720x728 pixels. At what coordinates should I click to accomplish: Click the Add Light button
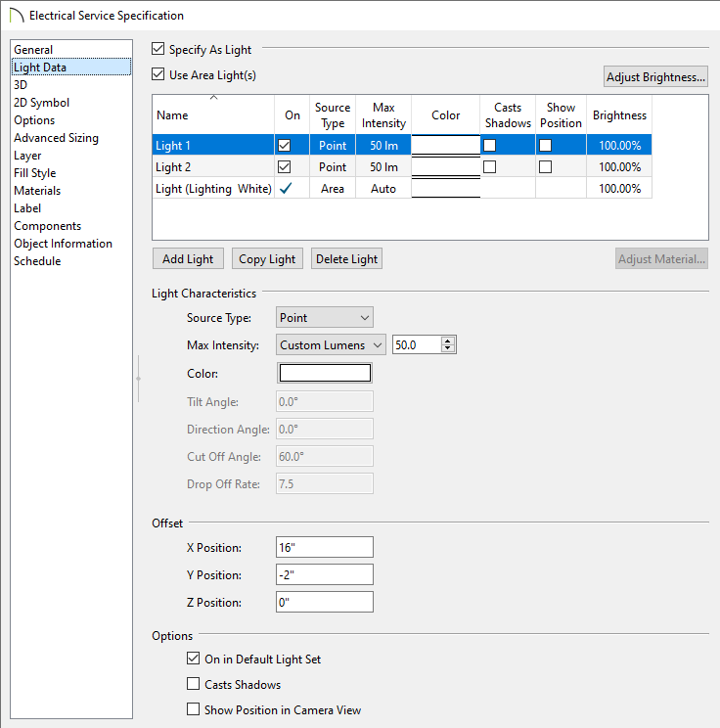[188, 258]
